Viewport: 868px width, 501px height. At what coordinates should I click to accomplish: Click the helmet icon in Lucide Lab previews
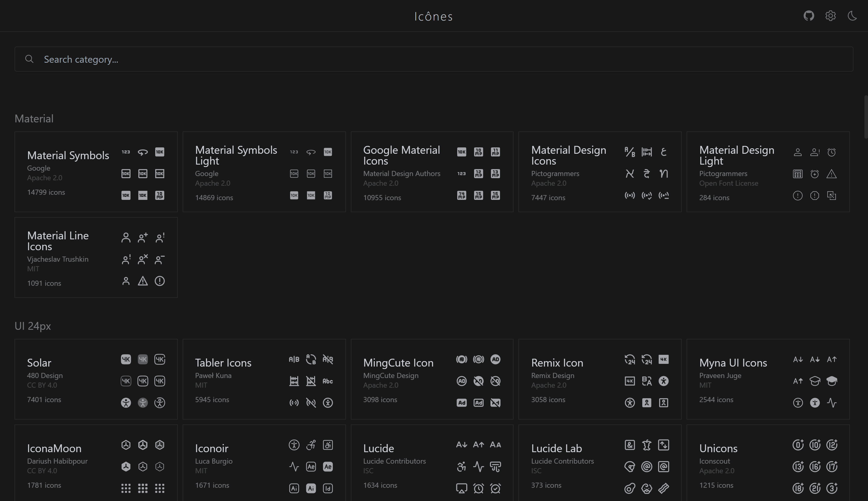click(630, 467)
